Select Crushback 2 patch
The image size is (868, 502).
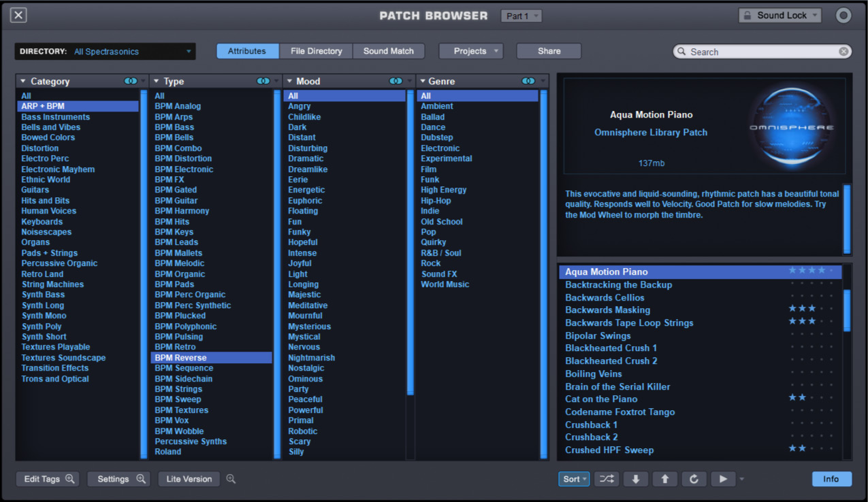pyautogui.click(x=700, y=437)
